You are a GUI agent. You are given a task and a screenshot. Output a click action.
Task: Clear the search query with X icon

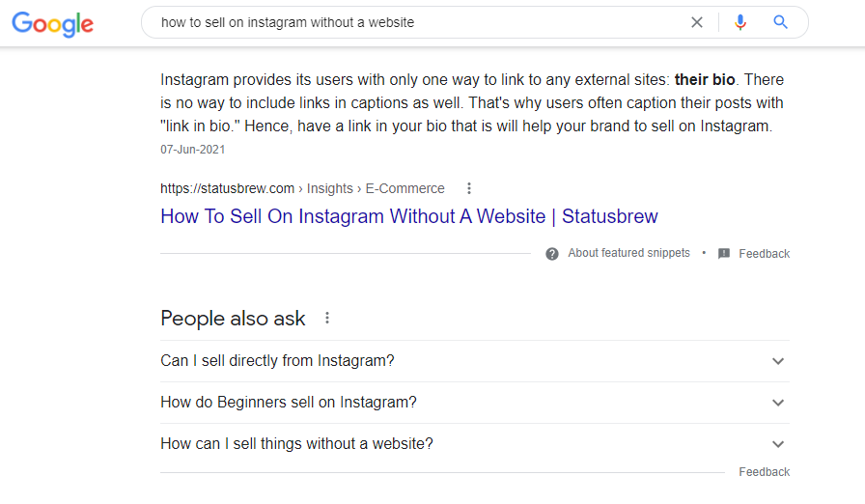[x=697, y=22]
